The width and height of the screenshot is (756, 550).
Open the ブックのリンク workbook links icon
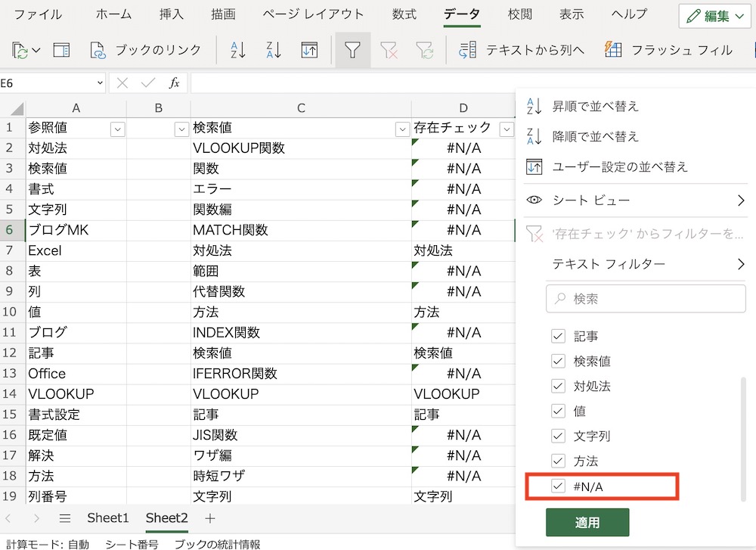click(x=98, y=50)
